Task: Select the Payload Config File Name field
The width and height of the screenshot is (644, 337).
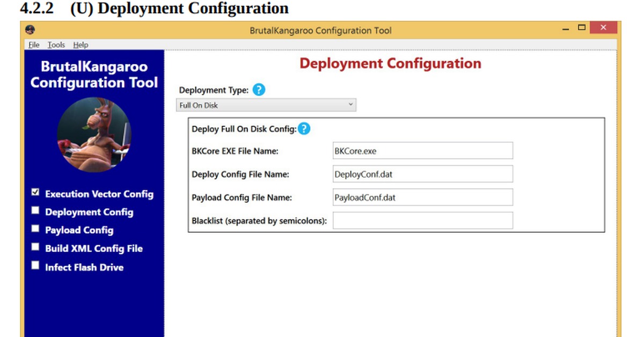Action: pyautogui.click(x=422, y=197)
